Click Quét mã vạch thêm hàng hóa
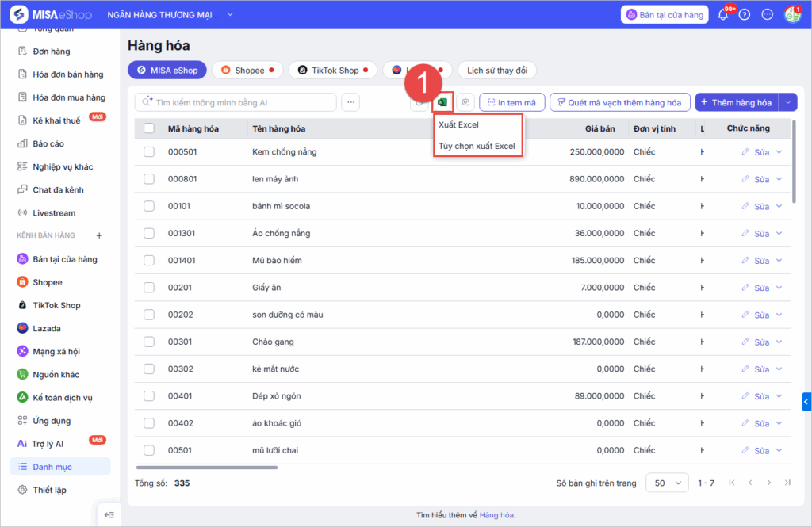 pyautogui.click(x=620, y=102)
